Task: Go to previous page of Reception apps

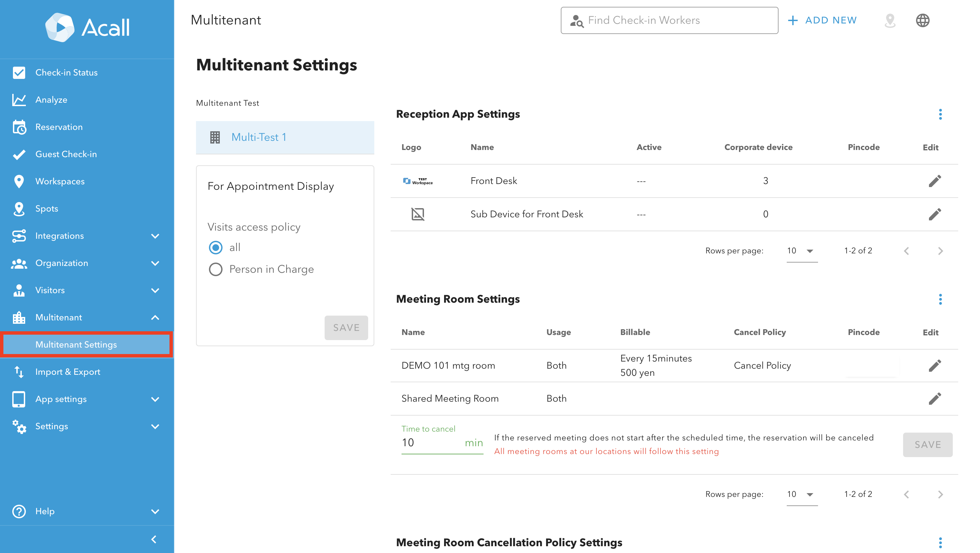Action: point(906,251)
